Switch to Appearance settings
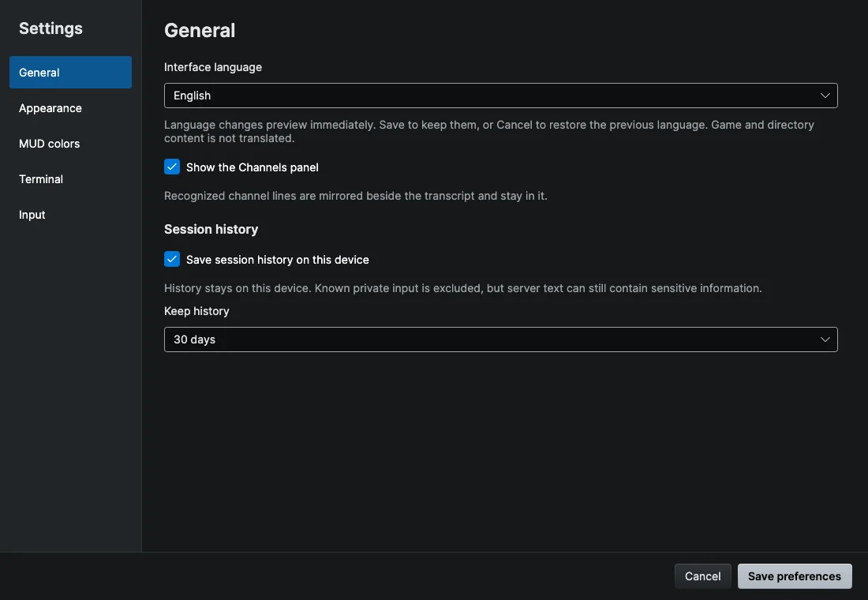 pyautogui.click(x=70, y=108)
